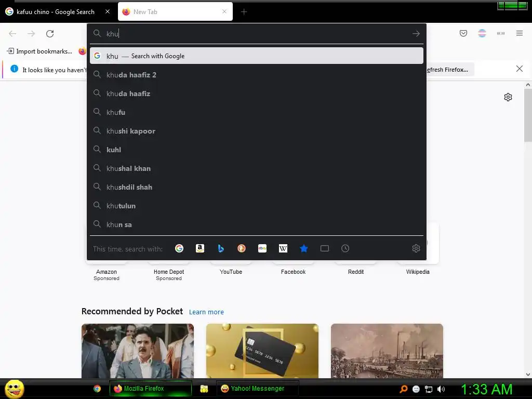Open Pocket story with mustached man
Screen dimensions: 532x399
137,351
